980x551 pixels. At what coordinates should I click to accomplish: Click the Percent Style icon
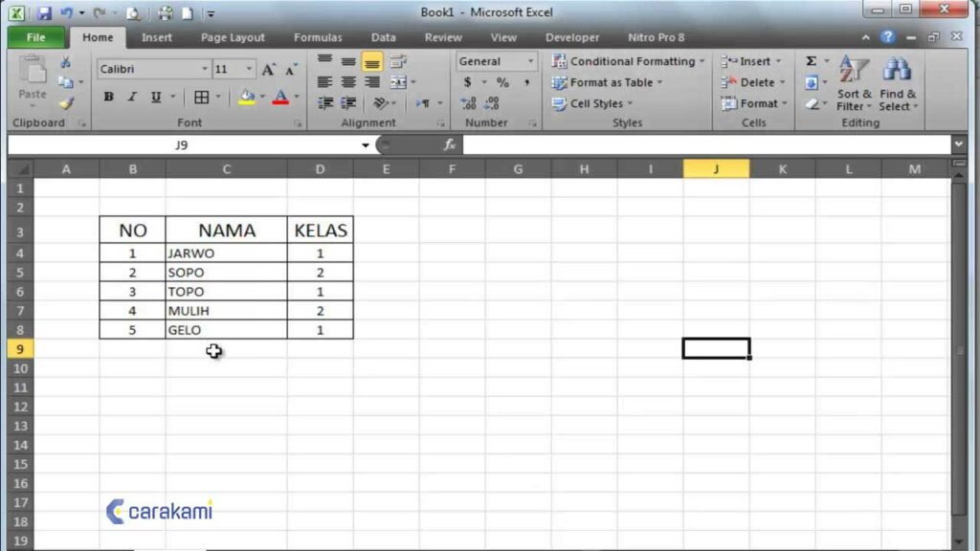(502, 82)
